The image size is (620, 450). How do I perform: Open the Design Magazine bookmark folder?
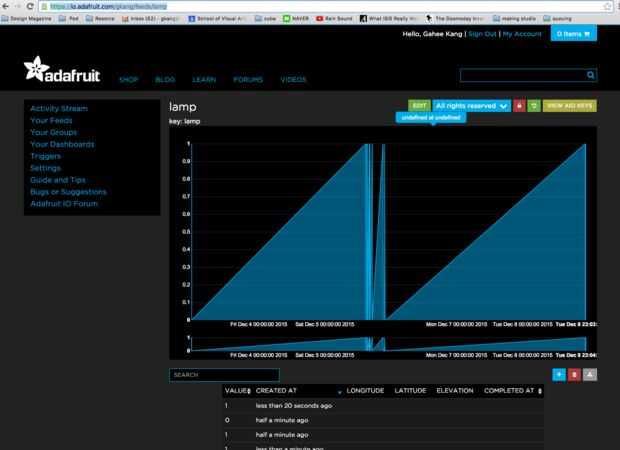[26, 19]
